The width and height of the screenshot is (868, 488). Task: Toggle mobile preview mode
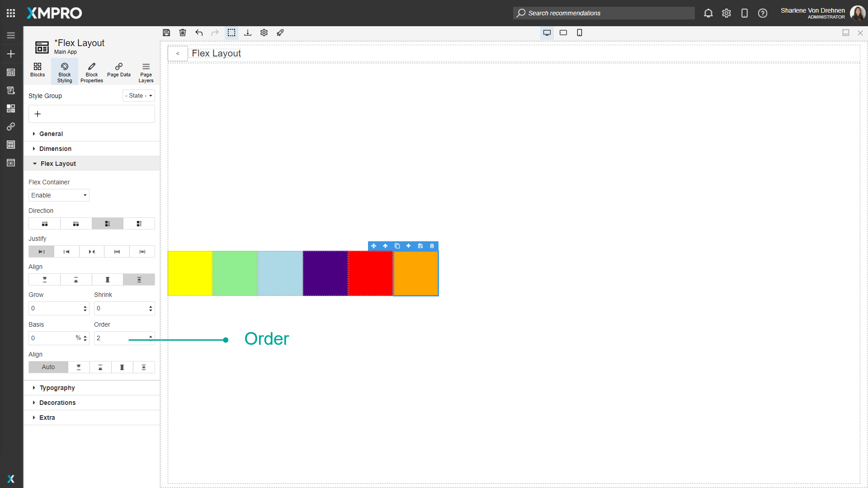click(x=580, y=33)
